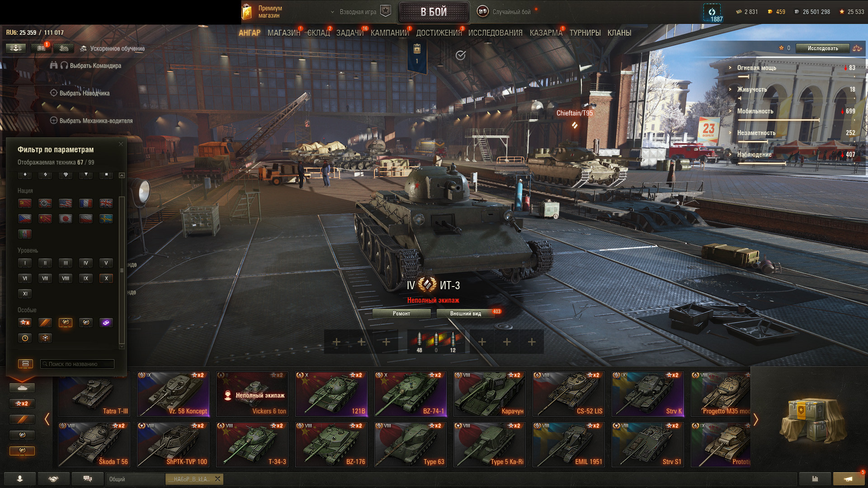
Task: Toggle the tier X level filter
Action: coord(106,278)
